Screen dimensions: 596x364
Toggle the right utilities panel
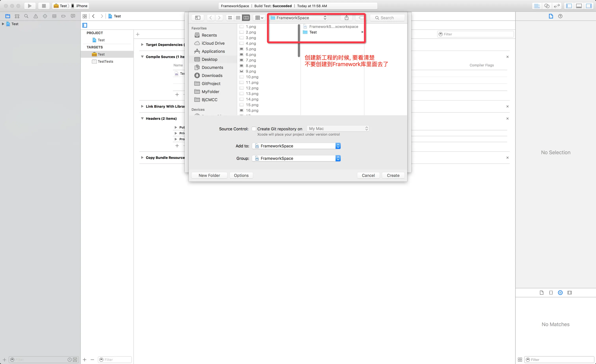589,6
